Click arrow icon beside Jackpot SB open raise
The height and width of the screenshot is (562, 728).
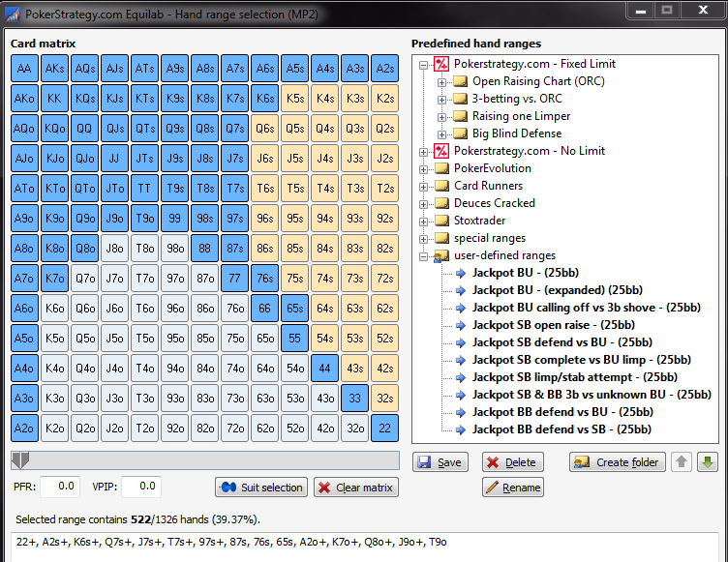click(461, 325)
